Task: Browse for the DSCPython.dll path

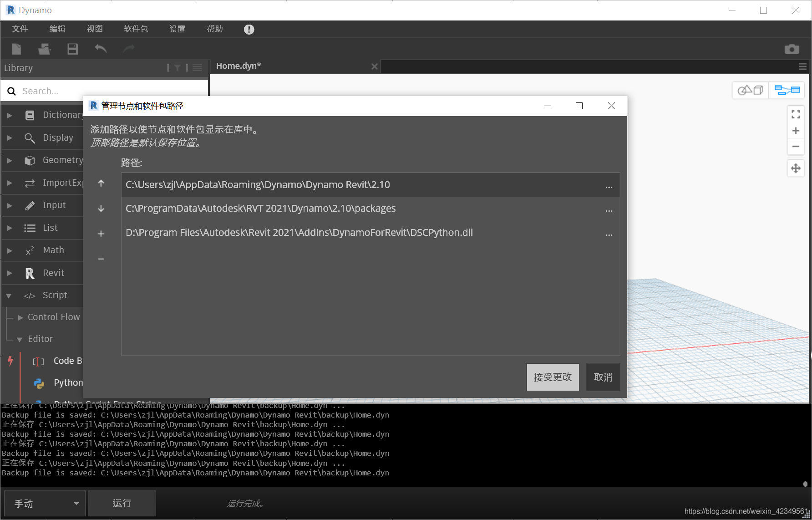Action: click(x=609, y=235)
